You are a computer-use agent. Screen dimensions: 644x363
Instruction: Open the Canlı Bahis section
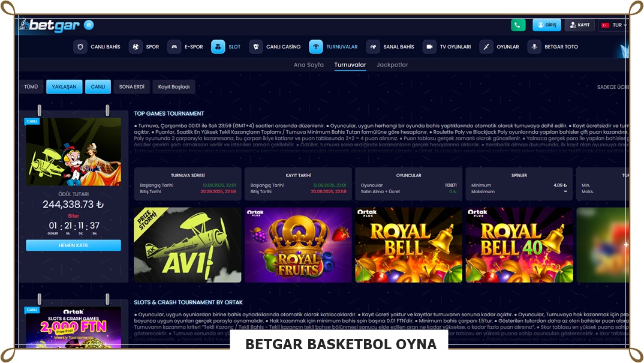click(97, 47)
